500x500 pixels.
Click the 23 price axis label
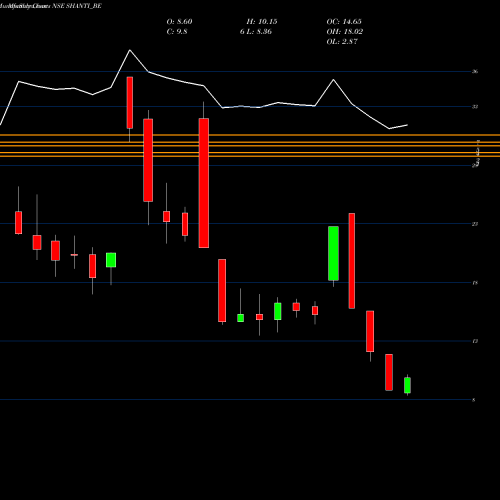coord(475,224)
